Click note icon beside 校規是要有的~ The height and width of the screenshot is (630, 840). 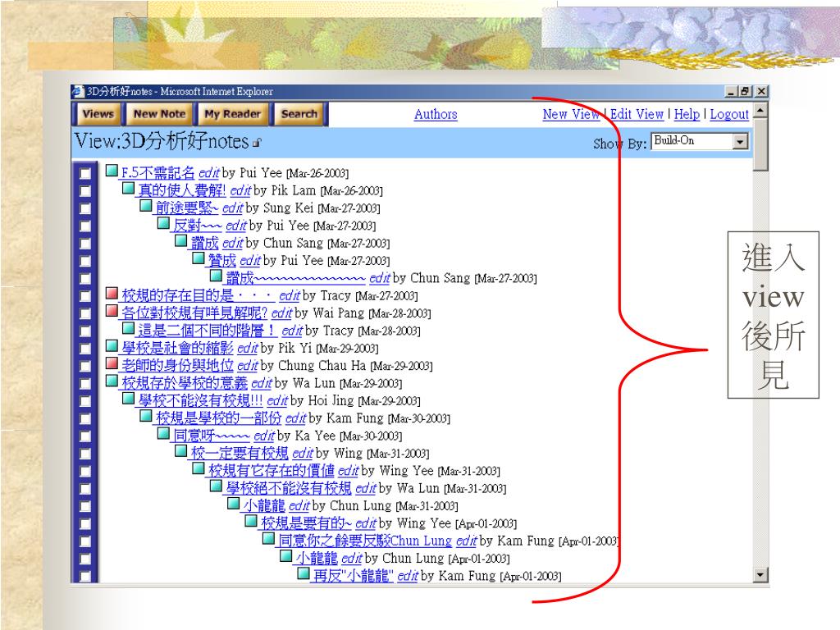pyautogui.click(x=251, y=521)
